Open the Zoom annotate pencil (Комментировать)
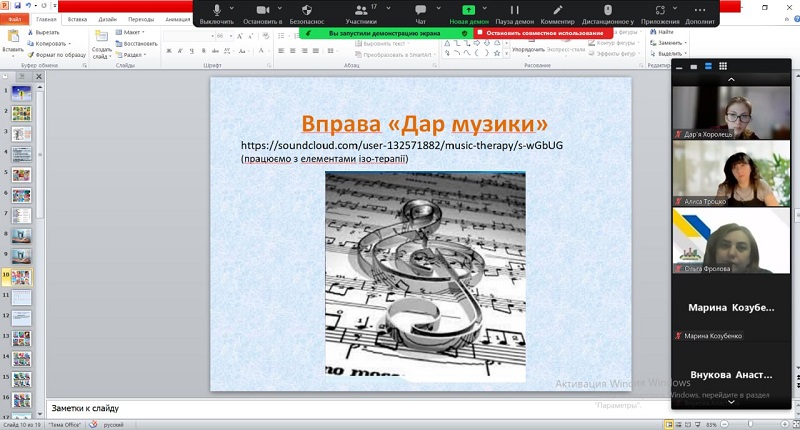 click(558, 14)
